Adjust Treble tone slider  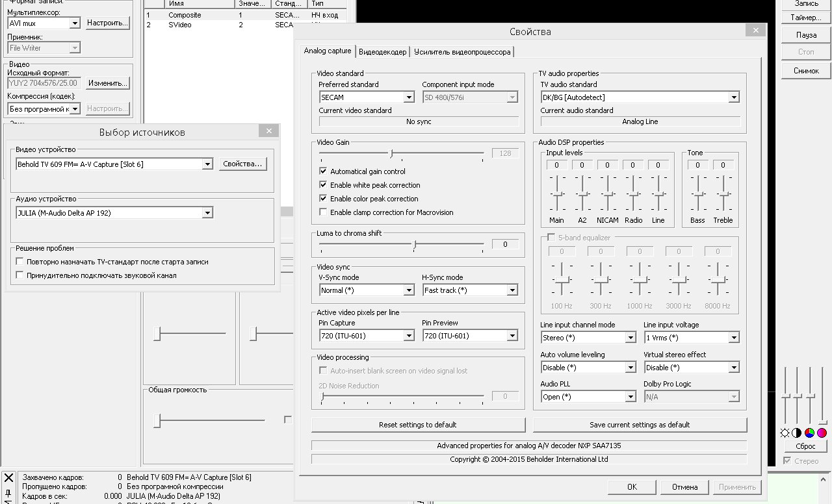723,193
